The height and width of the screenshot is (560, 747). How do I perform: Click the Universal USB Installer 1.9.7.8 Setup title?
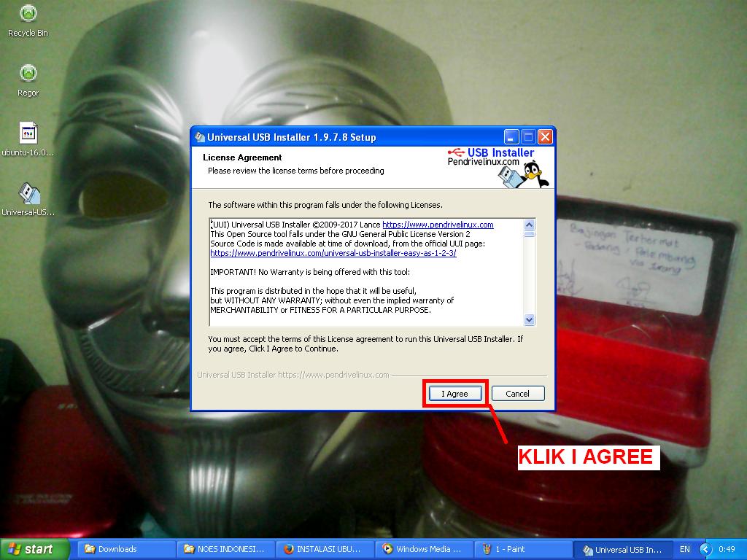tap(292, 137)
